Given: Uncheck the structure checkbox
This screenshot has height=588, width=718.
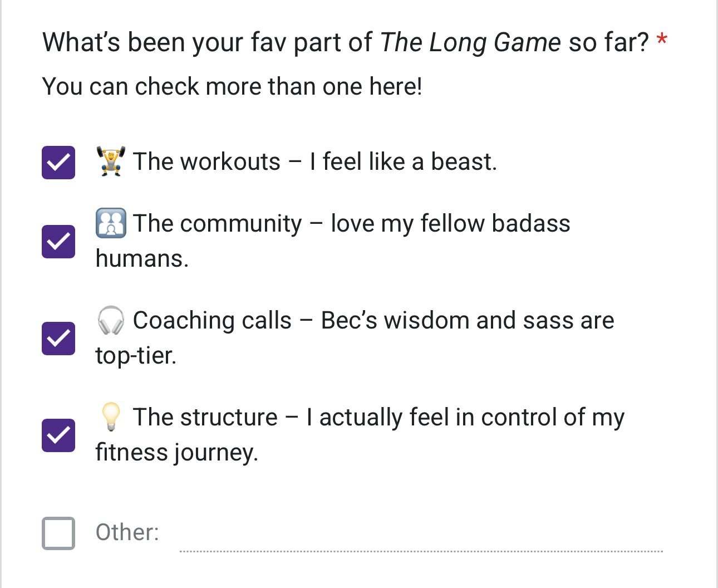Looking at the screenshot, I should pyautogui.click(x=58, y=435).
